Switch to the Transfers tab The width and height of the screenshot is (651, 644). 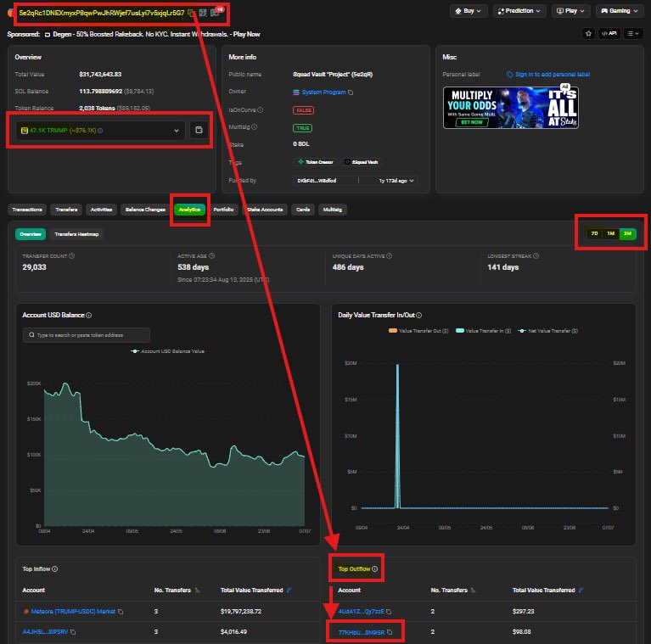[x=66, y=210]
